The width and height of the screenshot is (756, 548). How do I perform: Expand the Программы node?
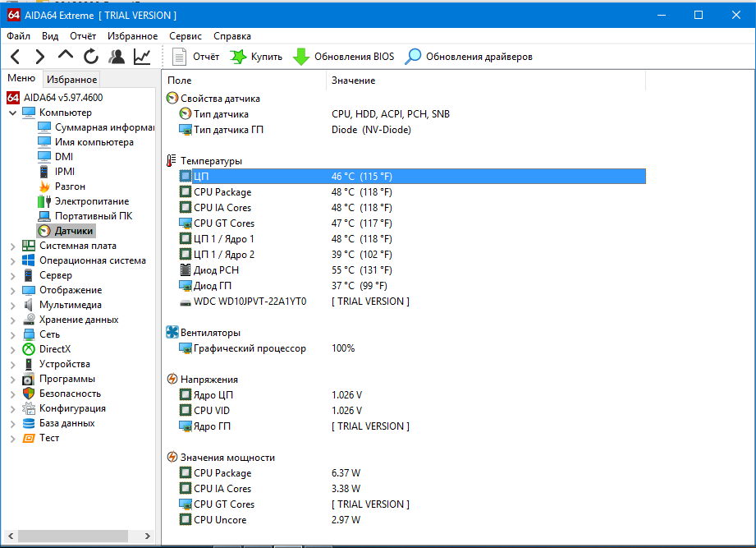(12, 380)
